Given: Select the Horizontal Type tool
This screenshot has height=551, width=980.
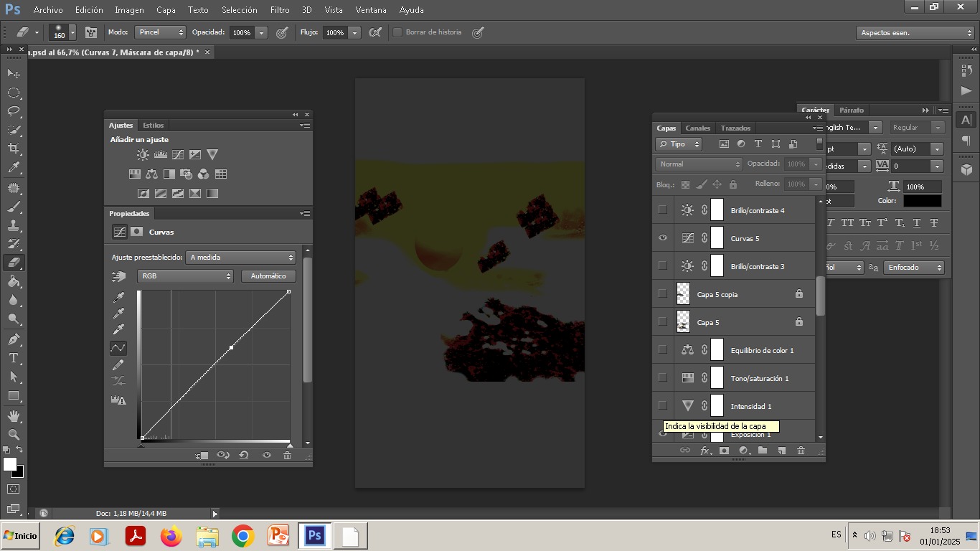Looking at the screenshot, I should (14, 358).
